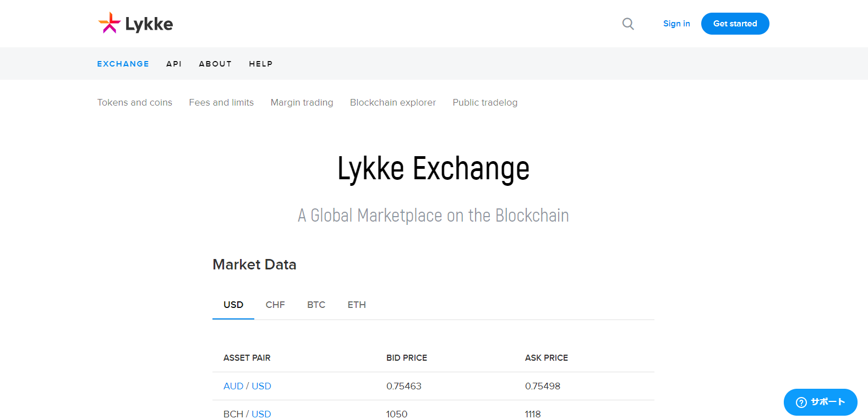Screen dimensions: 868x419
Task: Open Blockchain explorer link
Action: pos(393,102)
